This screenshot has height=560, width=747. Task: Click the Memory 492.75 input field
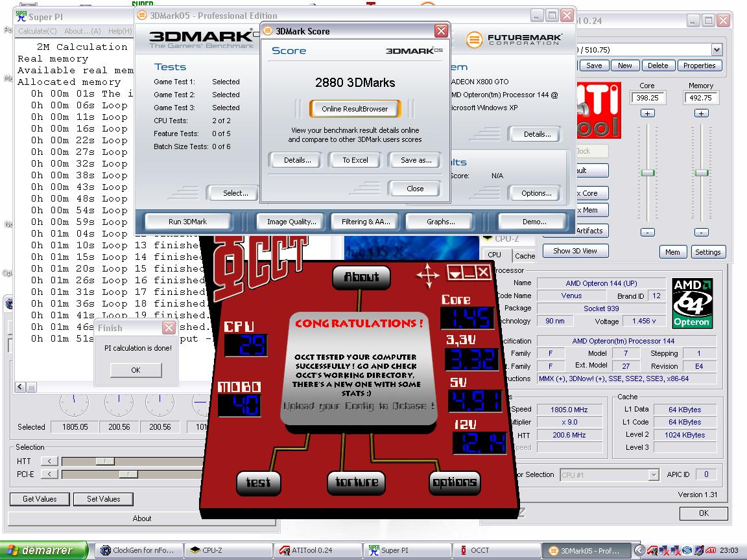coord(700,98)
